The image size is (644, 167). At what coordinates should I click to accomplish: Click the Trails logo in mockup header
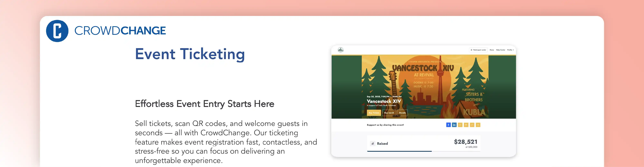tap(341, 50)
